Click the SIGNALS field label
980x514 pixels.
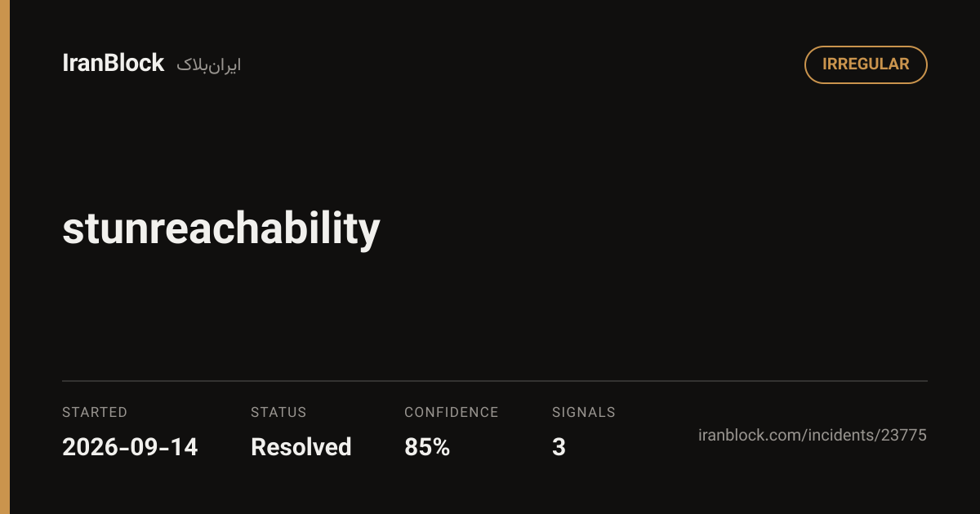584,413
